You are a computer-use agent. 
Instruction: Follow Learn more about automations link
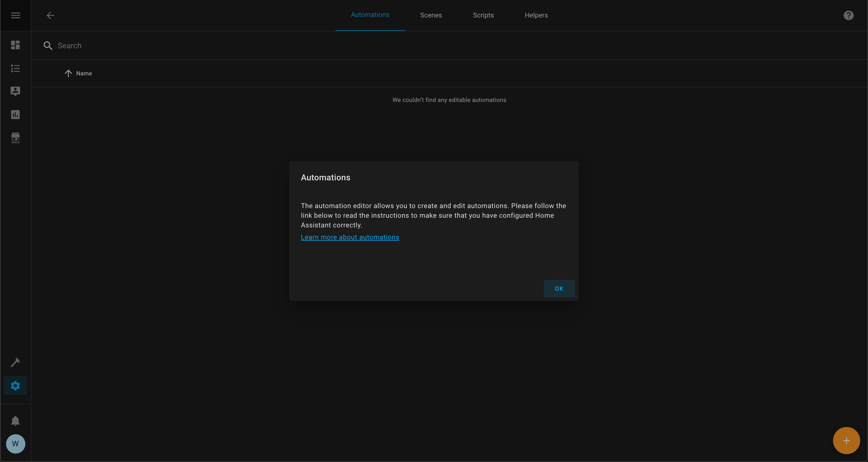pos(350,237)
